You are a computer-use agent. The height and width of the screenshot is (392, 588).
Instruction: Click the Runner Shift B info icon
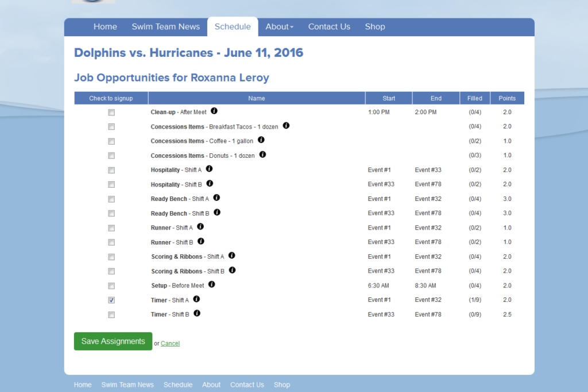point(200,241)
